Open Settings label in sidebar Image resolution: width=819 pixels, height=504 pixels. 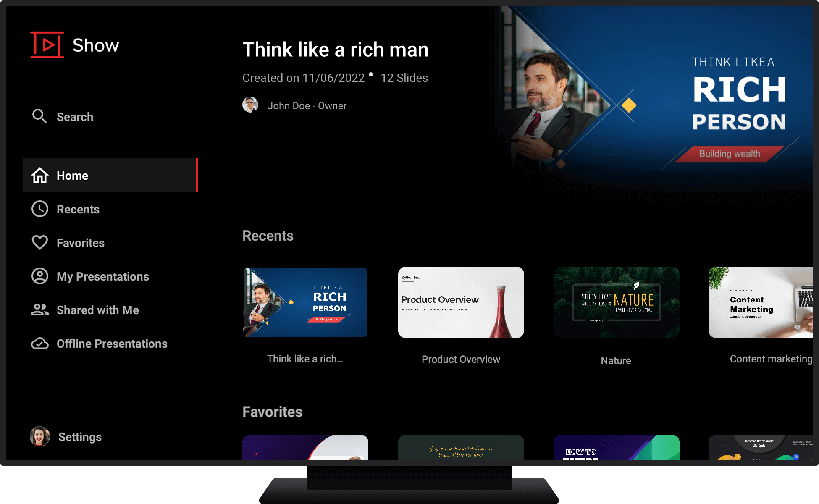pyautogui.click(x=80, y=437)
